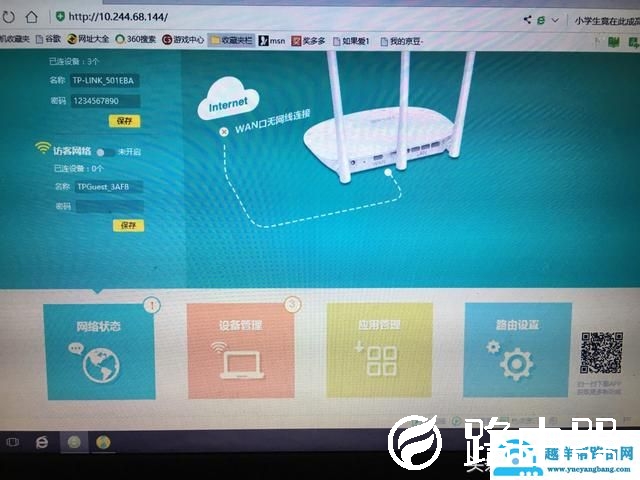Viewport: 640px width, 480px height.
Task: Click the yellow Wi-Fi icon beside 访客网络
Action: pos(42,147)
